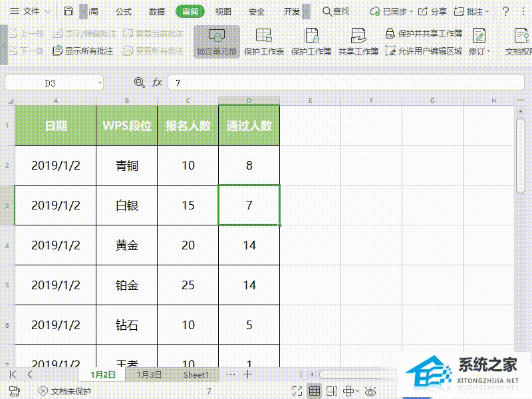532x399 pixels.
Task: Go to first sheet with the navigation arrow
Action: pos(13,374)
